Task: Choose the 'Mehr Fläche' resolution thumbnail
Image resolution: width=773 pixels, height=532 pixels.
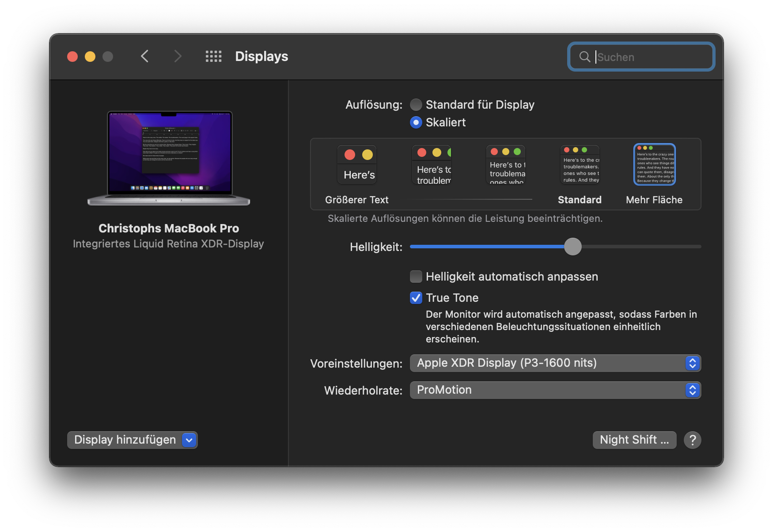Action: point(655,164)
